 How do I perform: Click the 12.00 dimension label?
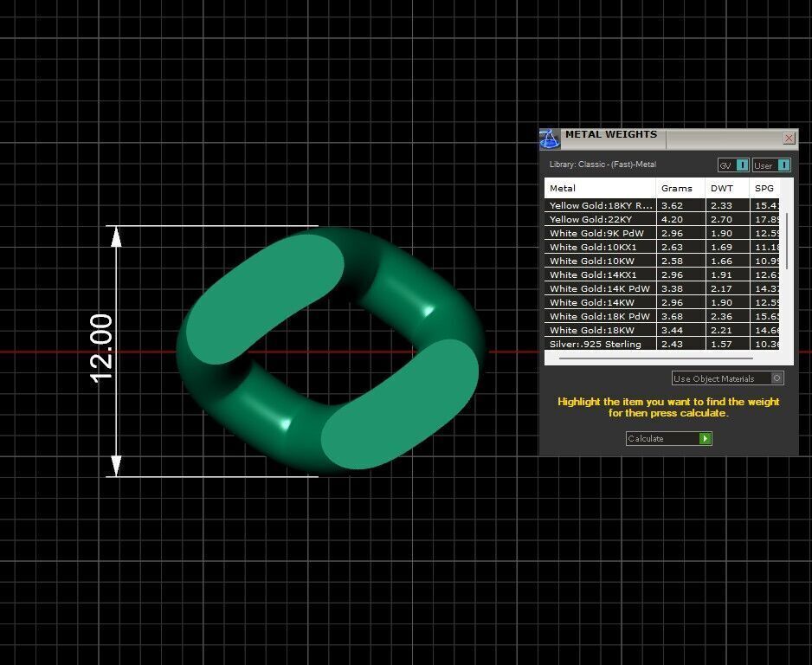[x=101, y=349]
